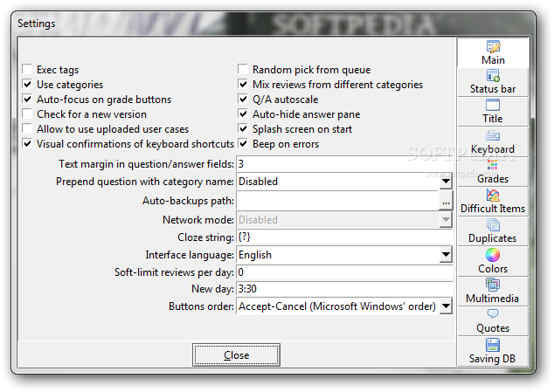This screenshot has height=392, width=554.
Task: Switch to the Keyboard tab label
Action: pyautogui.click(x=493, y=149)
